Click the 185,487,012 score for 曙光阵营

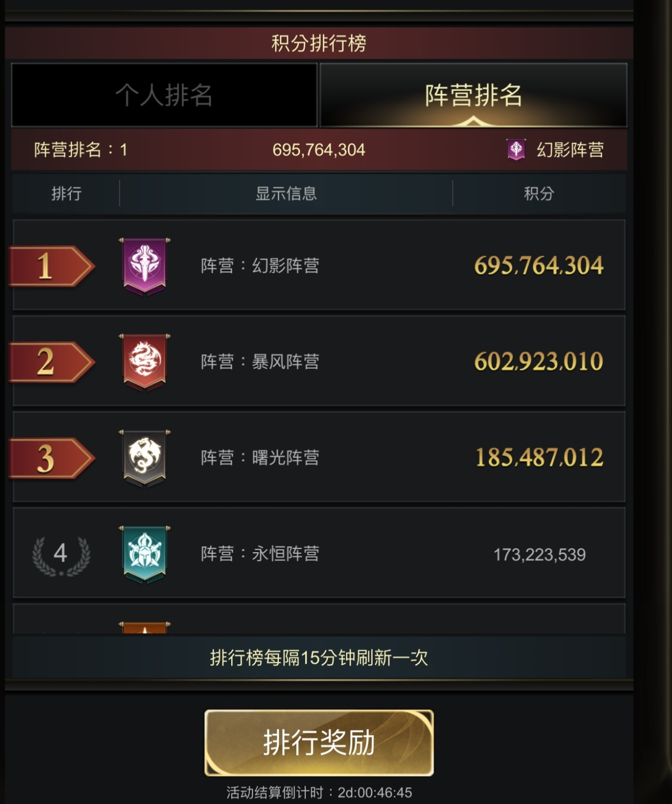pyautogui.click(x=539, y=458)
